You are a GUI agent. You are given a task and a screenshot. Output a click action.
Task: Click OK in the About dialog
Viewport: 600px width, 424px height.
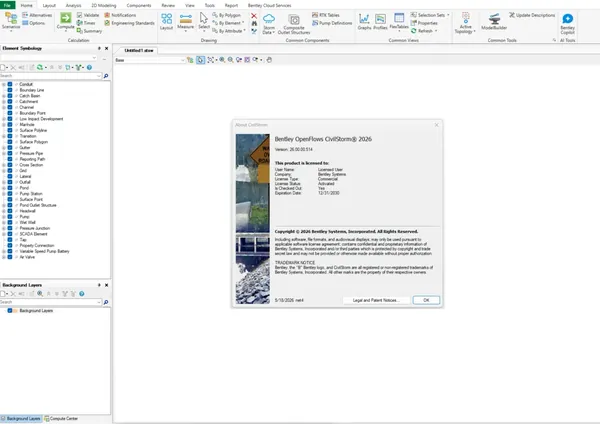[426, 300]
